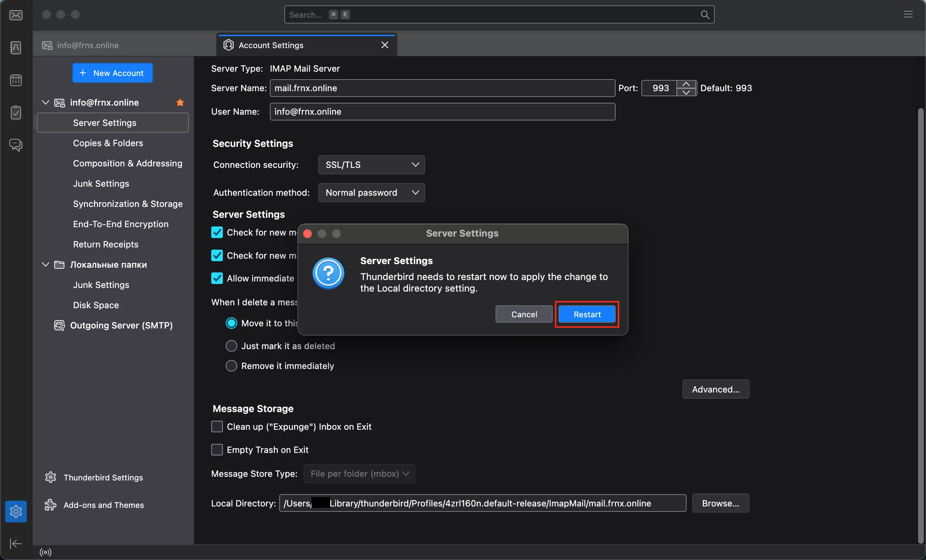Increase the port number stepper
Viewport: 926px width, 560px height.
click(686, 84)
